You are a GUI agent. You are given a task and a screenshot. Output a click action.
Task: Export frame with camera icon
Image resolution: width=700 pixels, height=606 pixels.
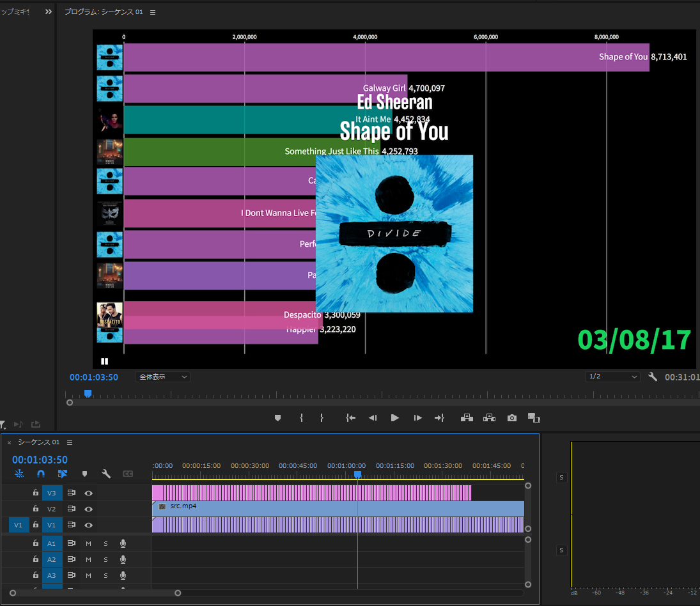coord(512,418)
